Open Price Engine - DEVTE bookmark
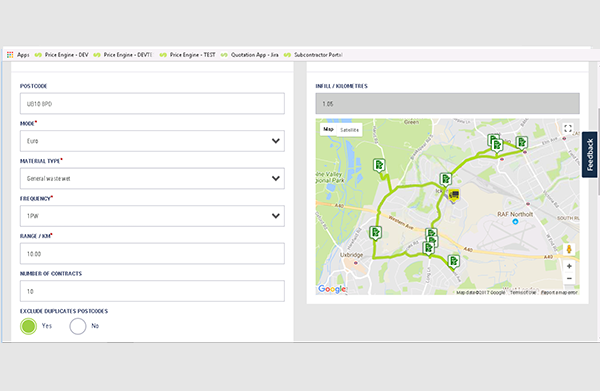 click(123, 55)
